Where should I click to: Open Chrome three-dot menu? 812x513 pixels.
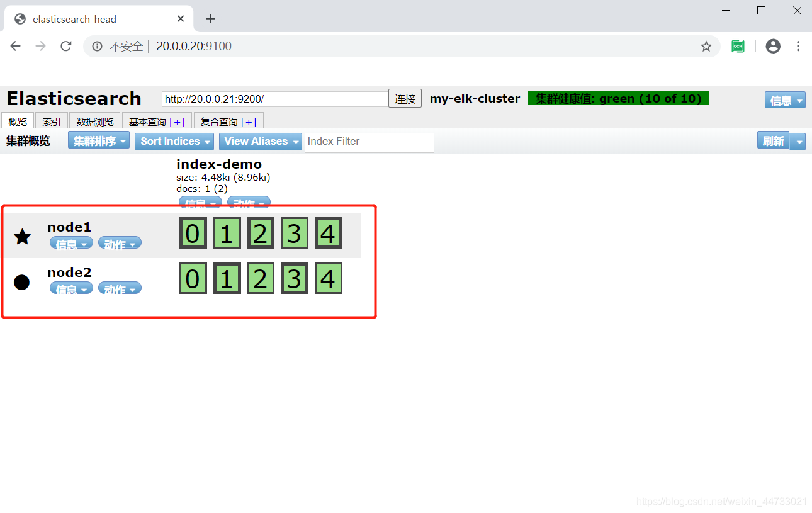point(798,46)
